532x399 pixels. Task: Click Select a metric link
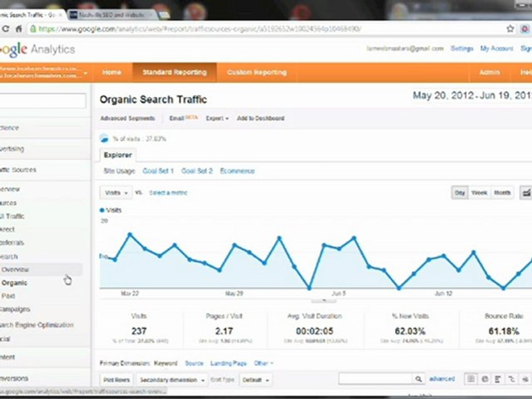tap(168, 193)
